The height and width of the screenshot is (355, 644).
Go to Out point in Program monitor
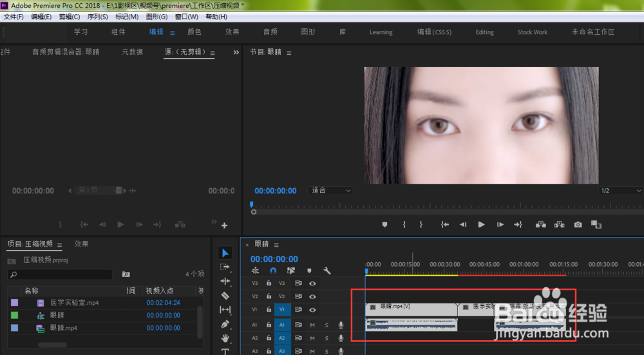(518, 225)
